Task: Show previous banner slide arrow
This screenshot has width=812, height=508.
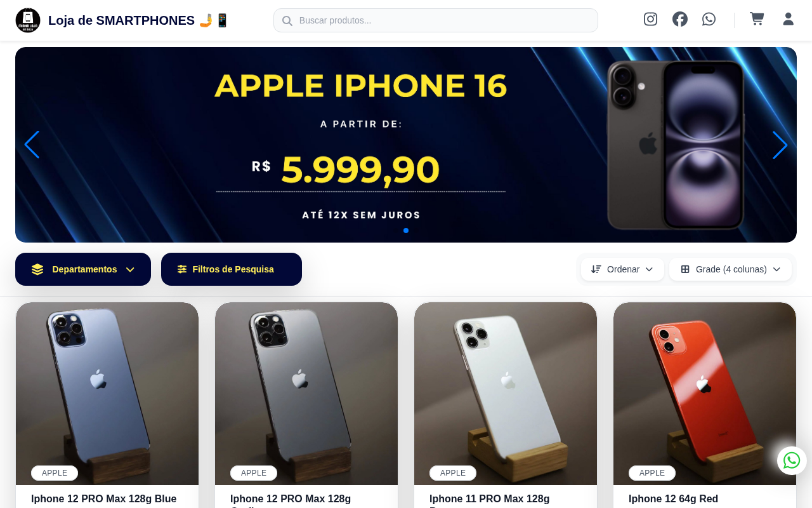Action: tap(32, 145)
